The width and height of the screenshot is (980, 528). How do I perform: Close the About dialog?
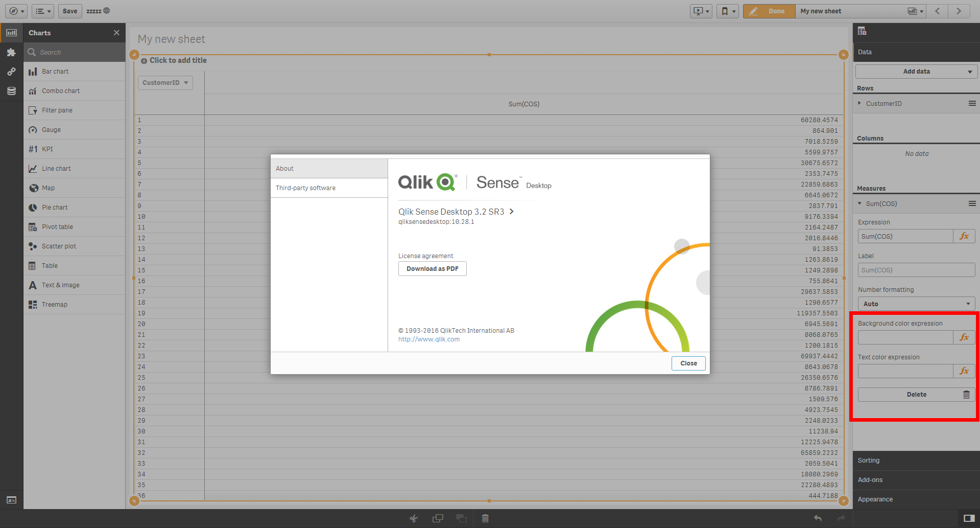688,363
